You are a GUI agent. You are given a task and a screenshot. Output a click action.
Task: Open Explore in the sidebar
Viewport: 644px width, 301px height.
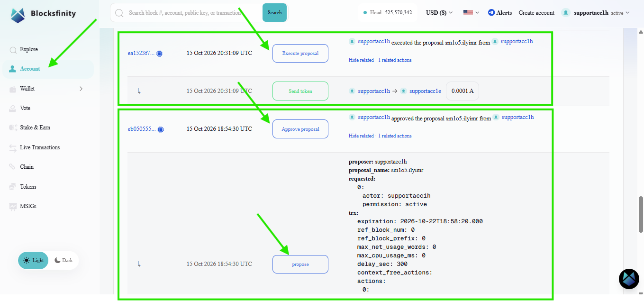coord(28,49)
